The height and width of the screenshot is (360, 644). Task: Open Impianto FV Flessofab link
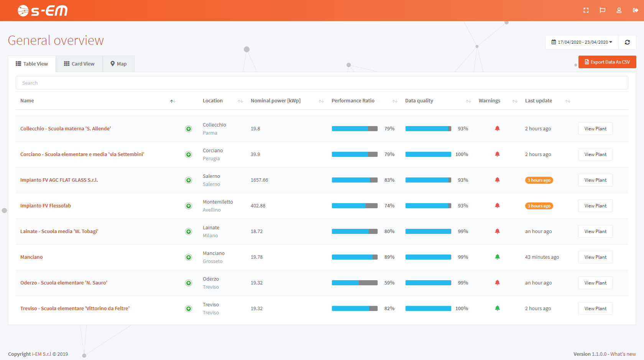pyautogui.click(x=46, y=206)
